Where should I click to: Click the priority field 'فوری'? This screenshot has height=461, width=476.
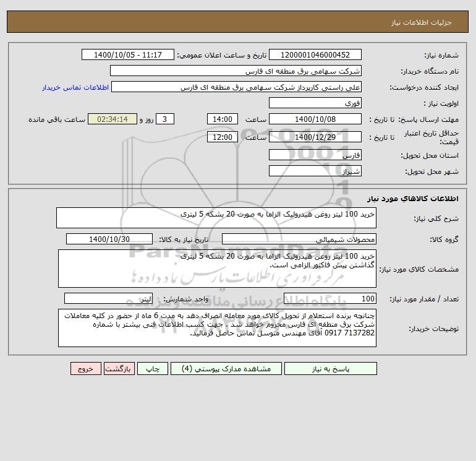pyautogui.click(x=315, y=103)
